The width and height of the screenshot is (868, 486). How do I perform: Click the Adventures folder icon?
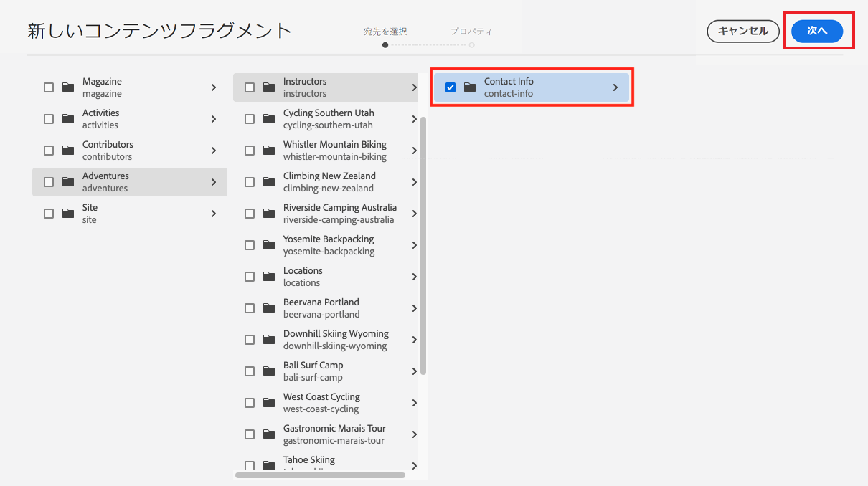68,182
